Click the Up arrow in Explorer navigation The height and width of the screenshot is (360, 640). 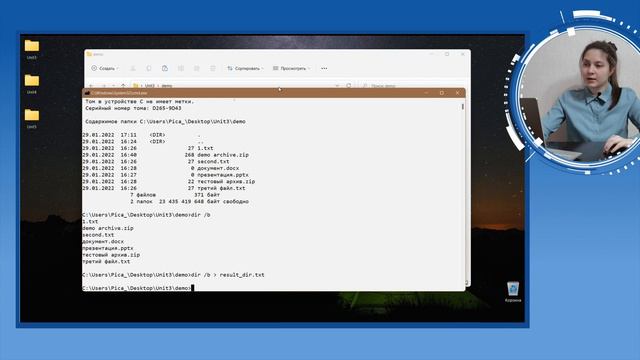click(x=123, y=86)
